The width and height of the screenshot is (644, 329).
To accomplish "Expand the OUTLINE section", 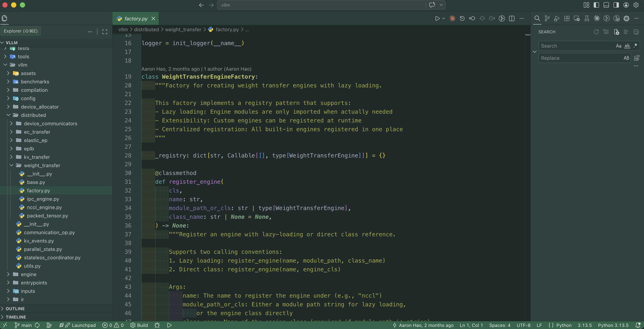I will [15, 308].
